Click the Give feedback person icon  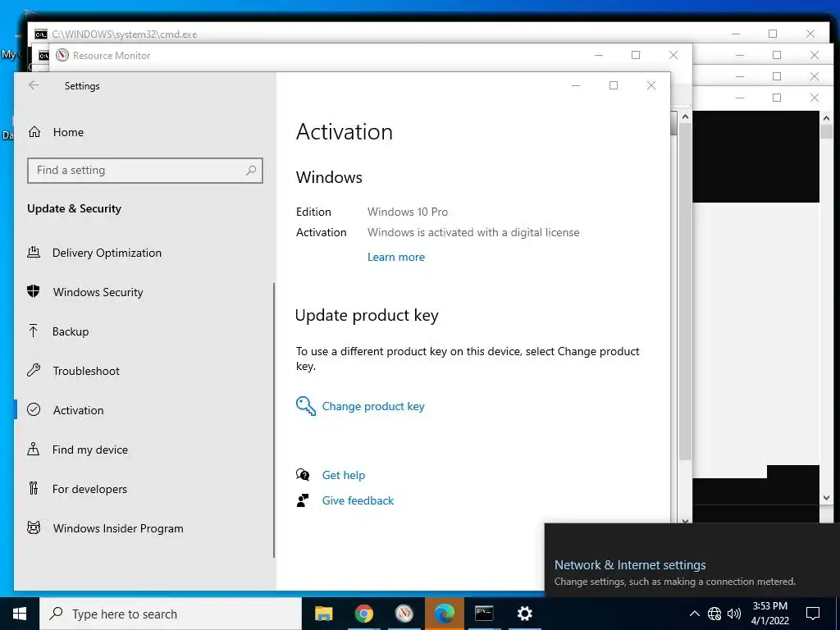[x=303, y=500]
